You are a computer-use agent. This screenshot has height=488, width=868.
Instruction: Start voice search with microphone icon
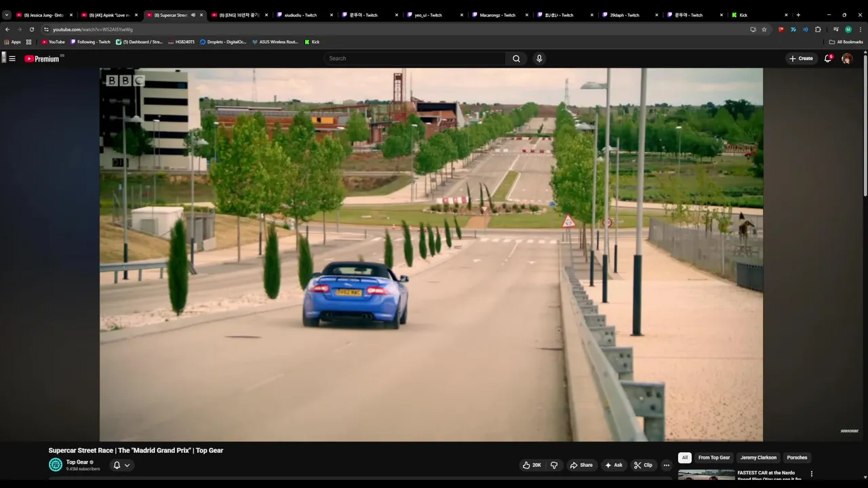point(539,58)
